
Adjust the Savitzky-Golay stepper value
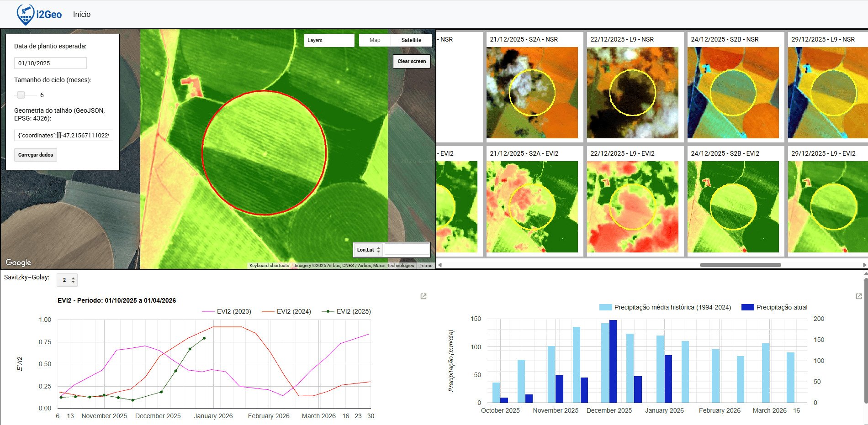[73, 280]
